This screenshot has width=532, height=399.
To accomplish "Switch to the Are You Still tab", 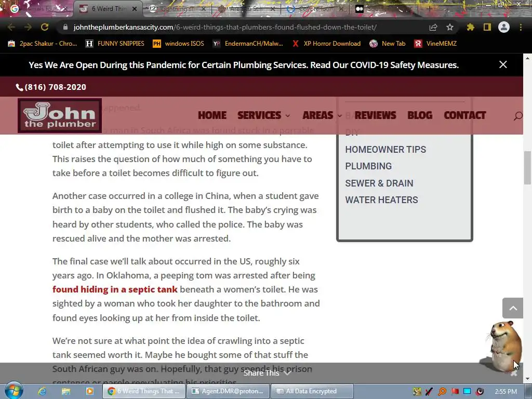I will (x=246, y=9).
